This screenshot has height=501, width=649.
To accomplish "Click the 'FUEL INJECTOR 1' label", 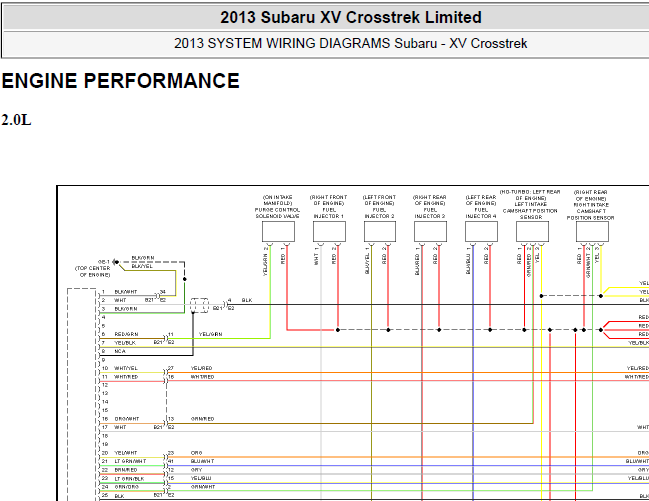I will 329,213.
